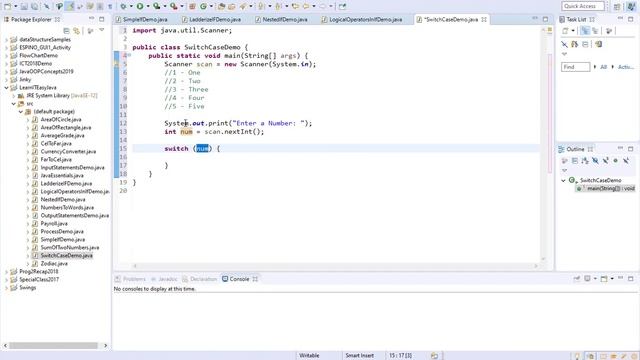The image size is (640, 360).
Task: Click the editor horizontal scrollbar
Action: 335,266
